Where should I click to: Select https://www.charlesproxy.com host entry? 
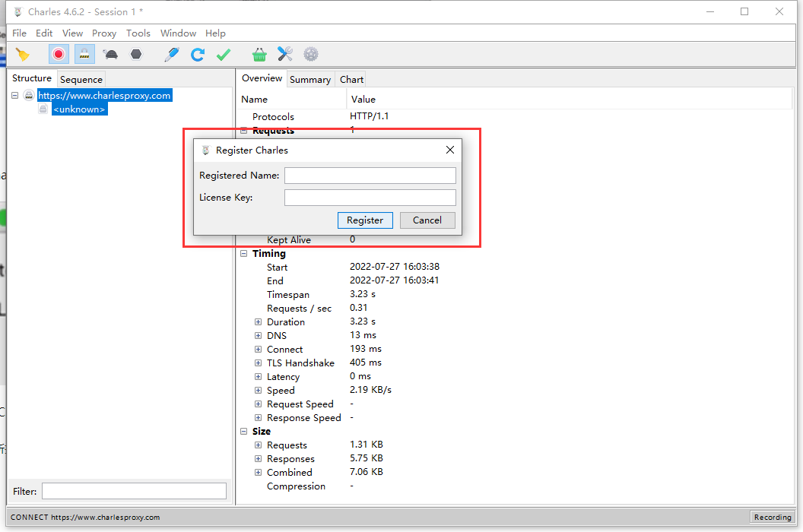tap(104, 95)
